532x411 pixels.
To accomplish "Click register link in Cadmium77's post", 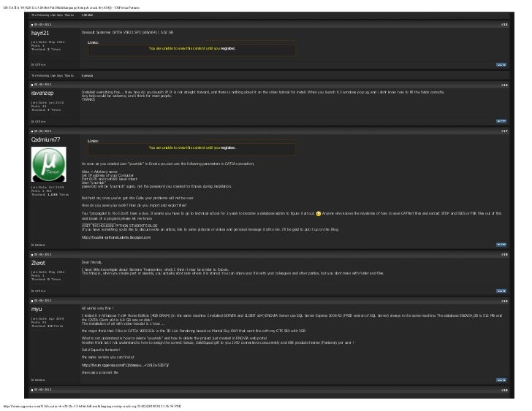I will click(x=228, y=147).
